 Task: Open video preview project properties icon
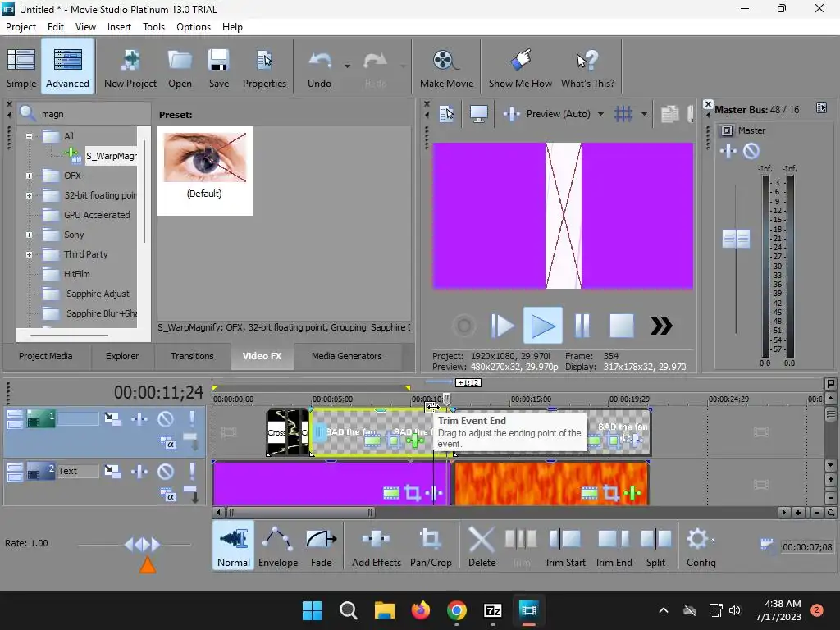(x=445, y=113)
